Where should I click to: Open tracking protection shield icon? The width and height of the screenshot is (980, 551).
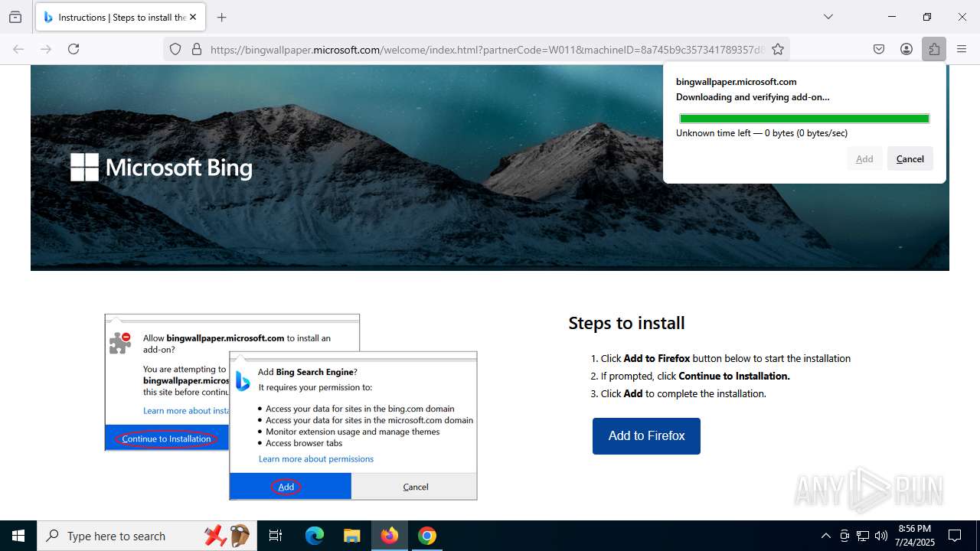(175, 49)
